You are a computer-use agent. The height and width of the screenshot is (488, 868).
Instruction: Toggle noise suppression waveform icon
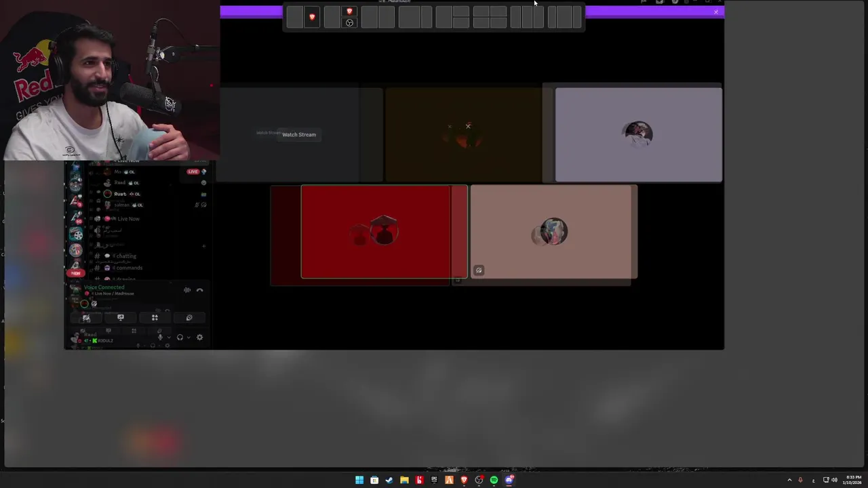(x=187, y=290)
